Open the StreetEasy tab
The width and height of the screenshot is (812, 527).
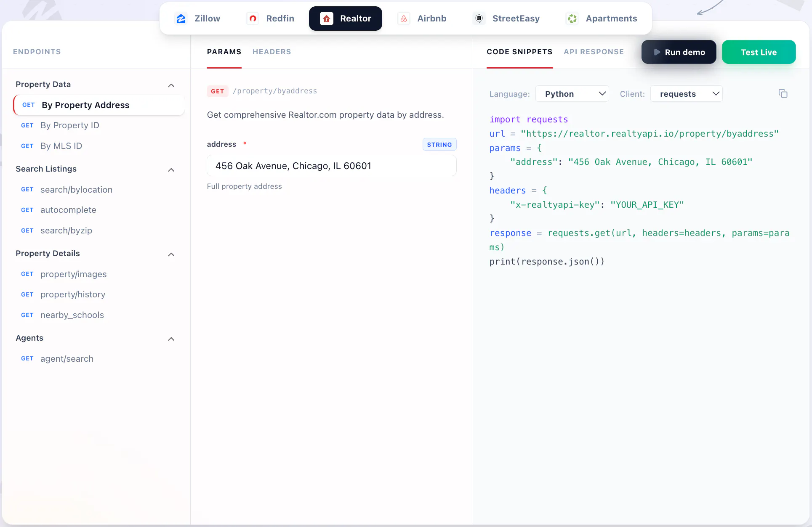click(506, 19)
